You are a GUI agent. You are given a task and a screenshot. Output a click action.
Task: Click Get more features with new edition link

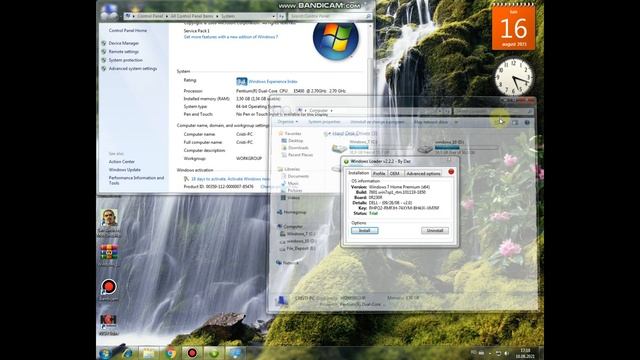(x=231, y=37)
